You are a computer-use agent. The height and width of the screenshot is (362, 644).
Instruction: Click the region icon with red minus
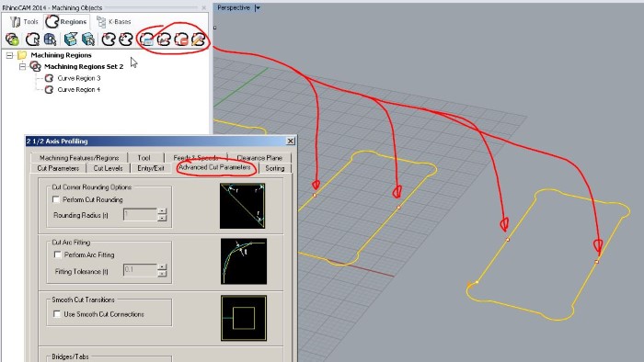[181, 40]
